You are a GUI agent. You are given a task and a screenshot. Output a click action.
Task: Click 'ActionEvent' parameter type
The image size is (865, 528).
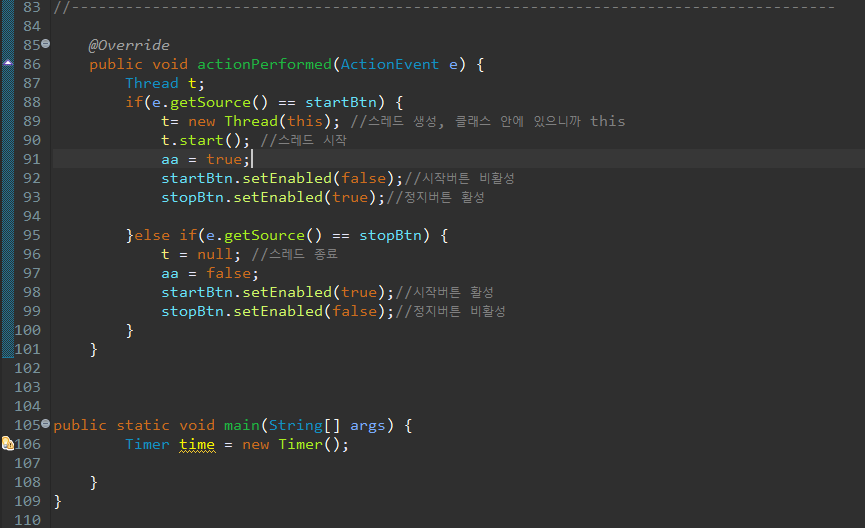[x=389, y=65]
